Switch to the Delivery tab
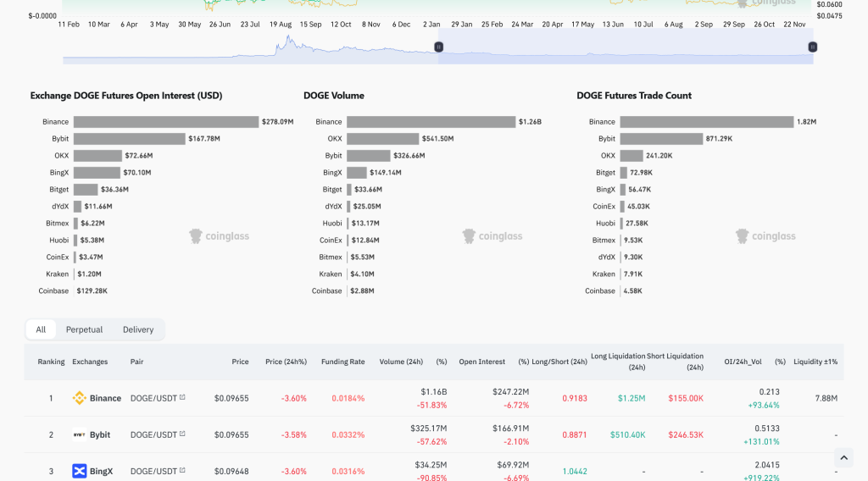The height and width of the screenshot is (481, 868). pyautogui.click(x=138, y=329)
